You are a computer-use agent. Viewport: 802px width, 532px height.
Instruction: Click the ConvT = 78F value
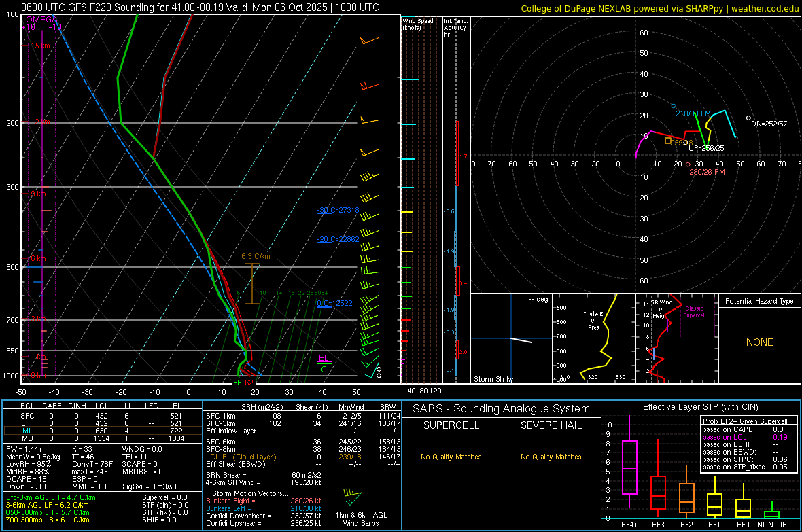(92, 465)
